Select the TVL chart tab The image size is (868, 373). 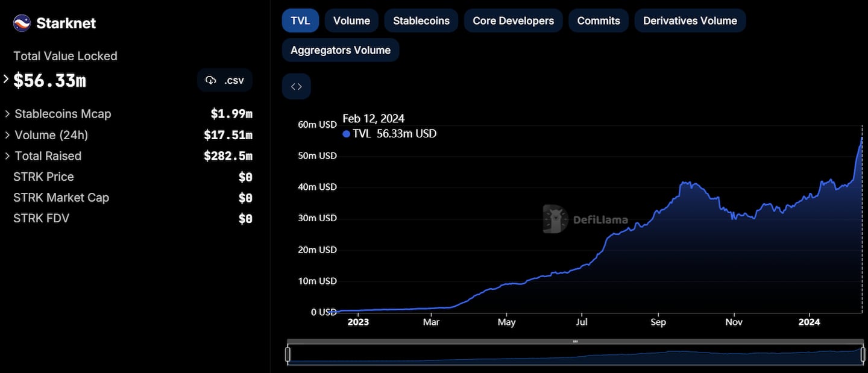tap(300, 20)
